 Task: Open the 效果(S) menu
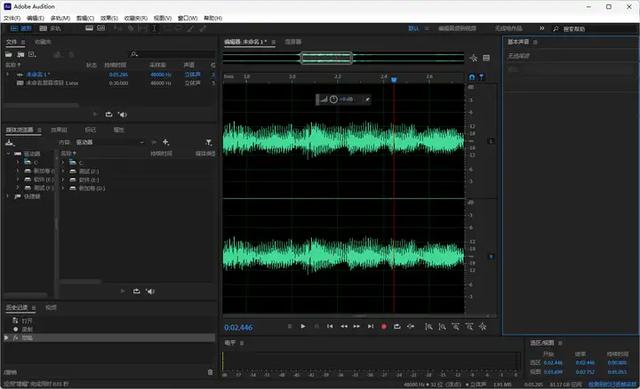point(109,18)
